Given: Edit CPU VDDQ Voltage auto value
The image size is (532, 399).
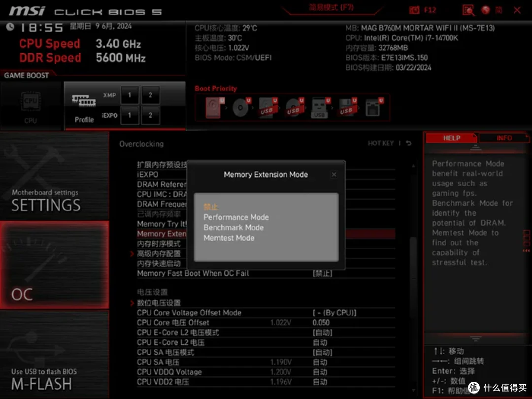Looking at the screenshot, I should pyautogui.click(x=320, y=372).
